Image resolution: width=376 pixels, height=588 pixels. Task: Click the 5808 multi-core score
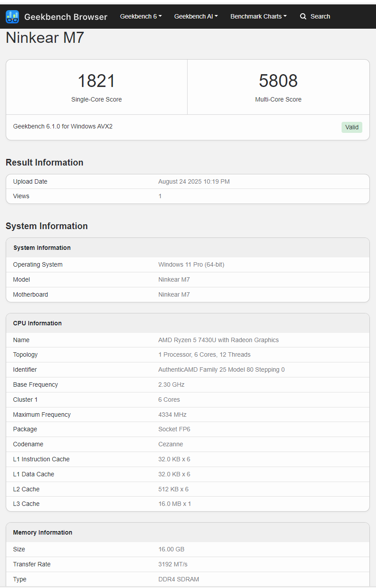point(278,81)
